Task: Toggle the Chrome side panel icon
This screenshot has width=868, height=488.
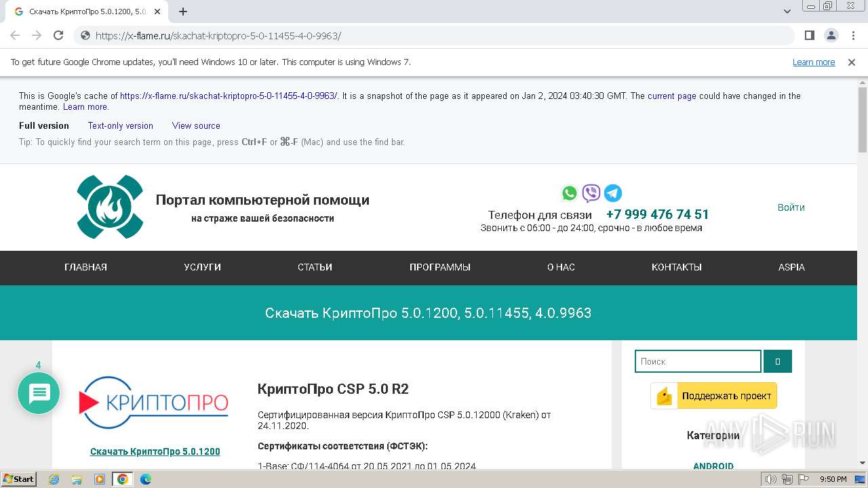Action: pyautogui.click(x=810, y=35)
